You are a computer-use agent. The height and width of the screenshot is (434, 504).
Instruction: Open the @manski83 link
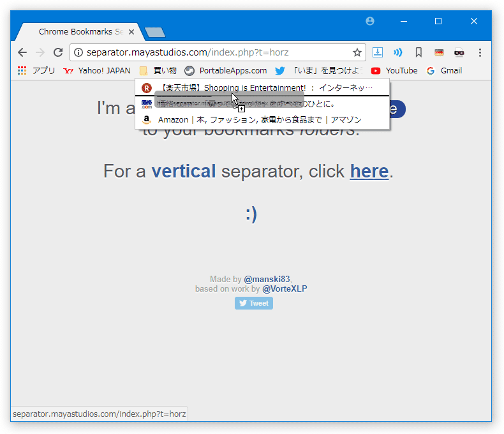[x=267, y=279]
